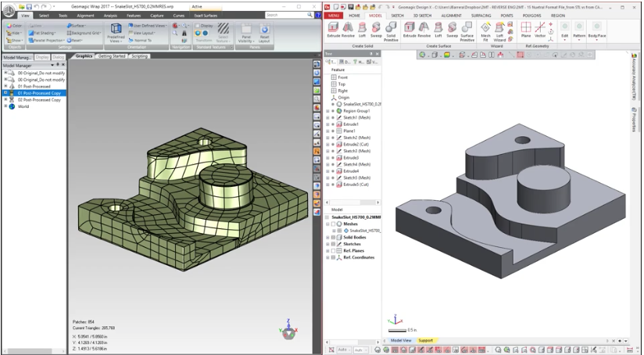Select Revolve in Create Solid group

[348, 30]
